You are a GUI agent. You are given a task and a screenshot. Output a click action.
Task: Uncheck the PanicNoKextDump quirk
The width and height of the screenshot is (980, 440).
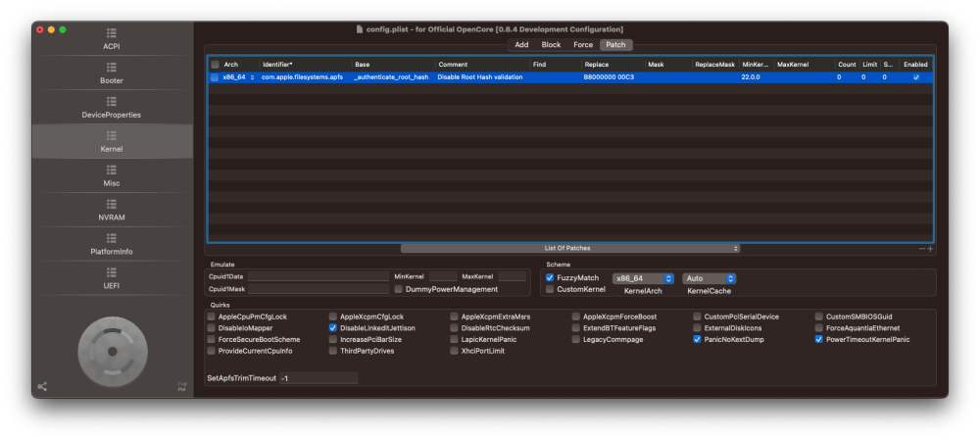(697, 339)
